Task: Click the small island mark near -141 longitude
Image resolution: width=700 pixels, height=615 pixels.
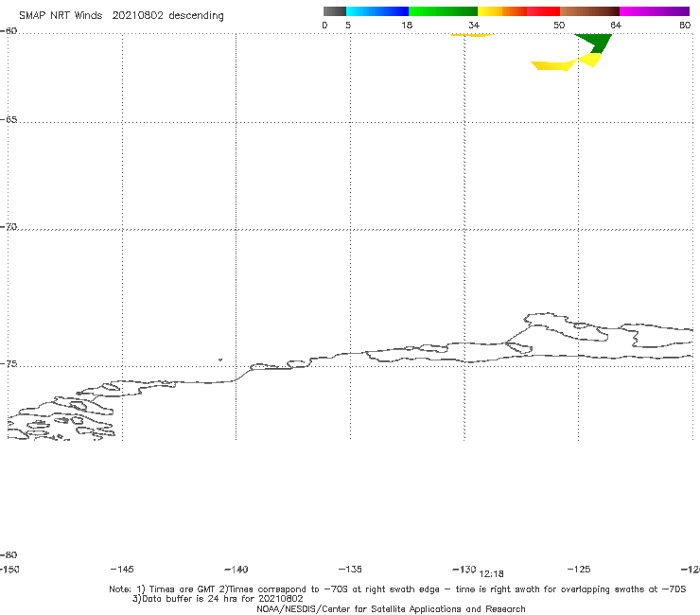Action: pos(220,360)
